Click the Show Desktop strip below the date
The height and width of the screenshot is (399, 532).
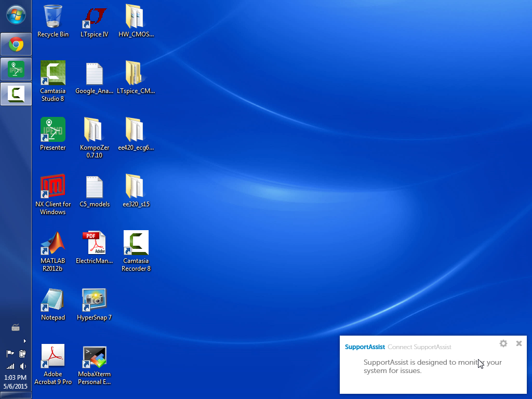click(16, 395)
